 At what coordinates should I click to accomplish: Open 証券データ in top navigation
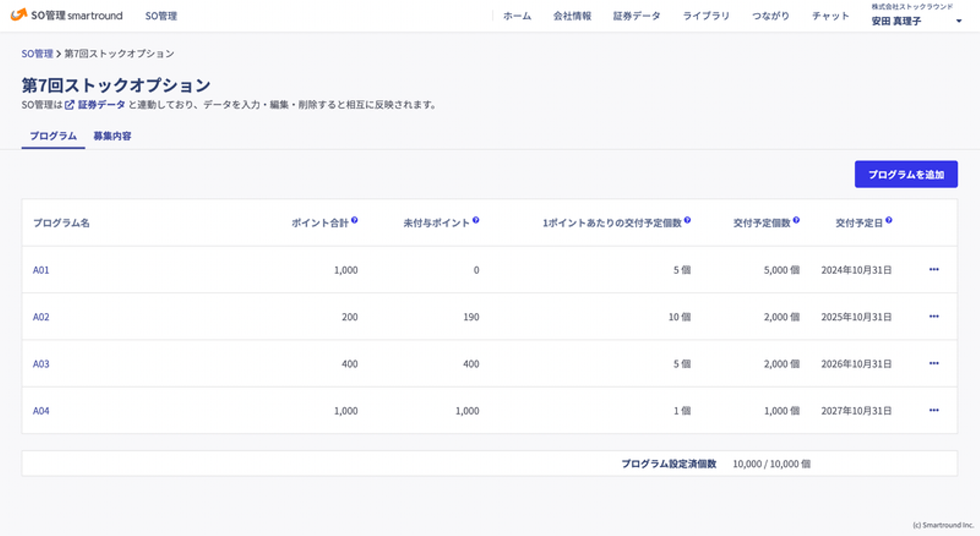click(636, 16)
